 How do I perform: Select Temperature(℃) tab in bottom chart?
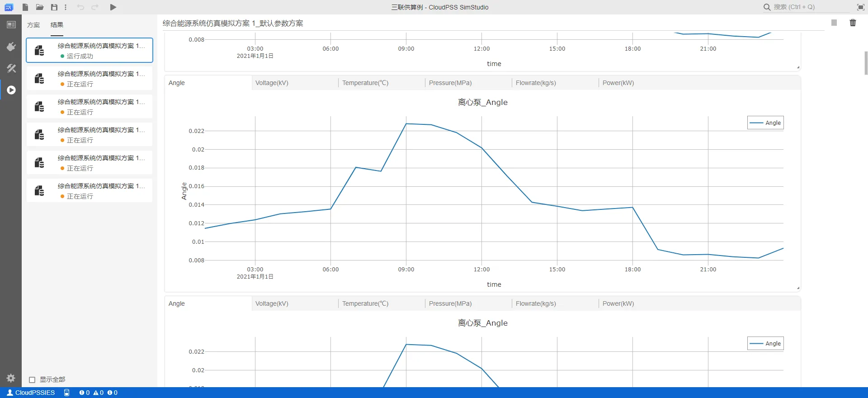[x=382, y=303]
